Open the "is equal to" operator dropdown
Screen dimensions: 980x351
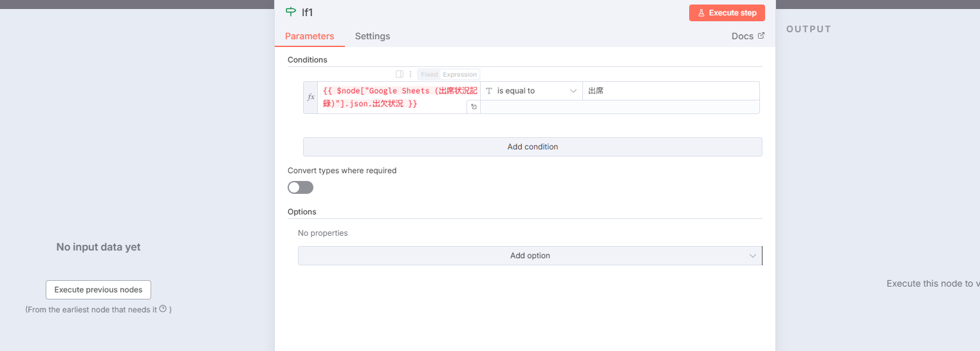pyautogui.click(x=531, y=91)
